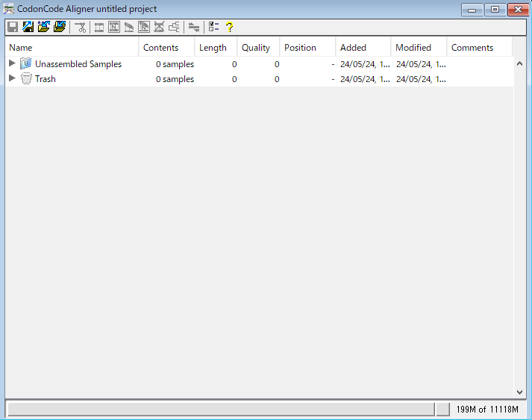Click the Save project floppy icon
This screenshot has height=420, width=532.
coord(13,27)
